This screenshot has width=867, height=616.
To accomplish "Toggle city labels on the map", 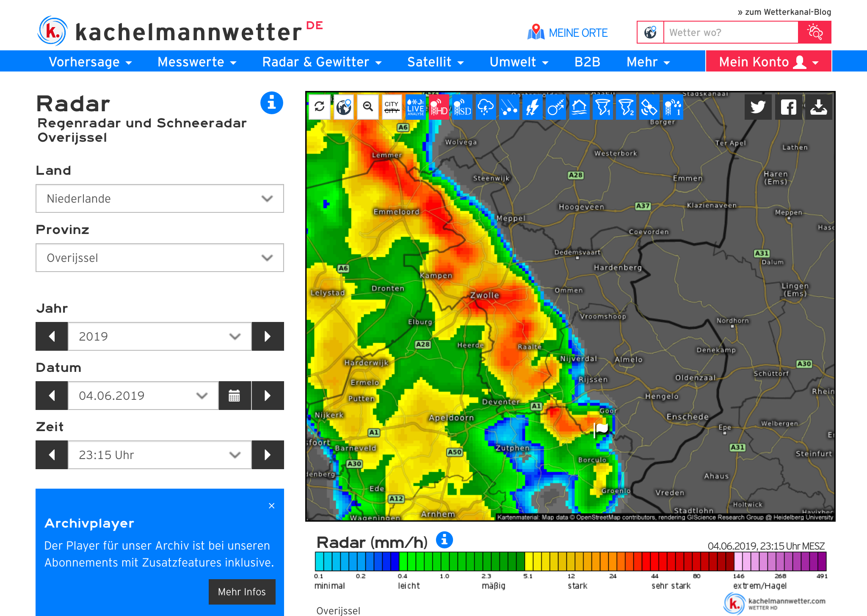I will [392, 107].
